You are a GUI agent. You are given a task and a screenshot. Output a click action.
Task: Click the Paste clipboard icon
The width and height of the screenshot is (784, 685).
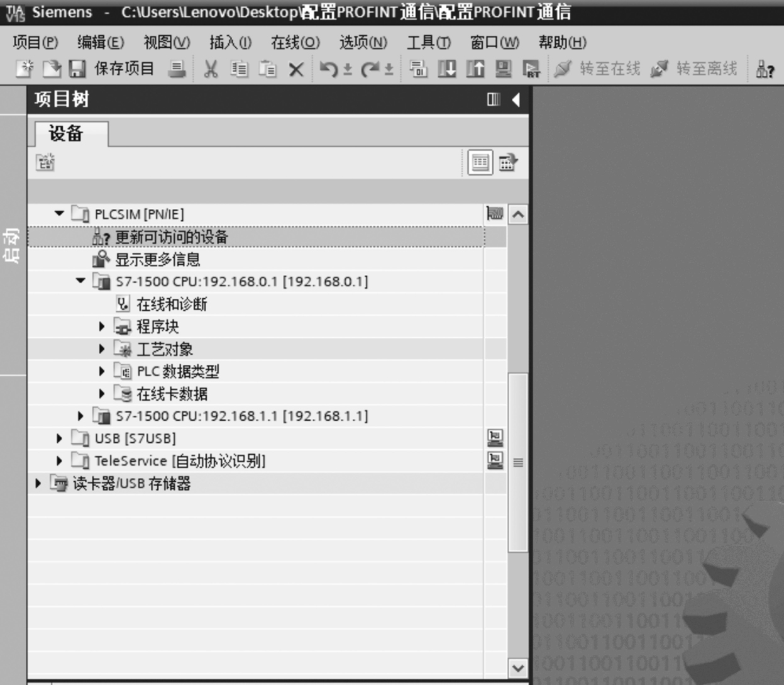(268, 68)
